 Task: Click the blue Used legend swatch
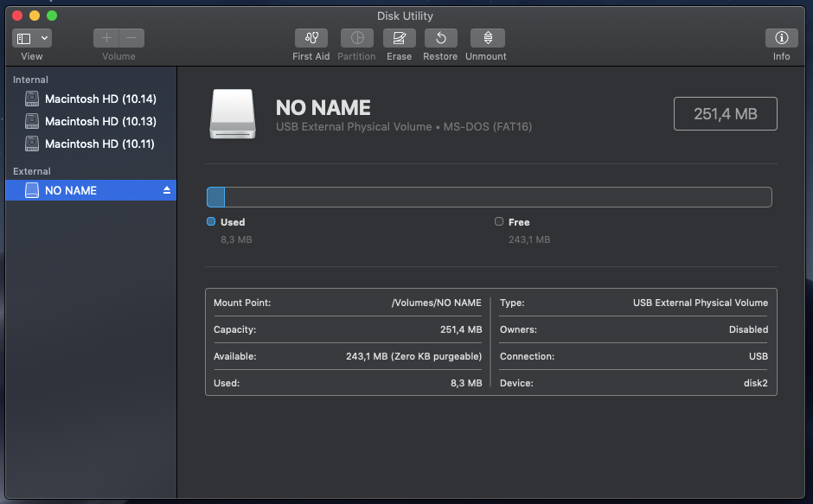211,221
